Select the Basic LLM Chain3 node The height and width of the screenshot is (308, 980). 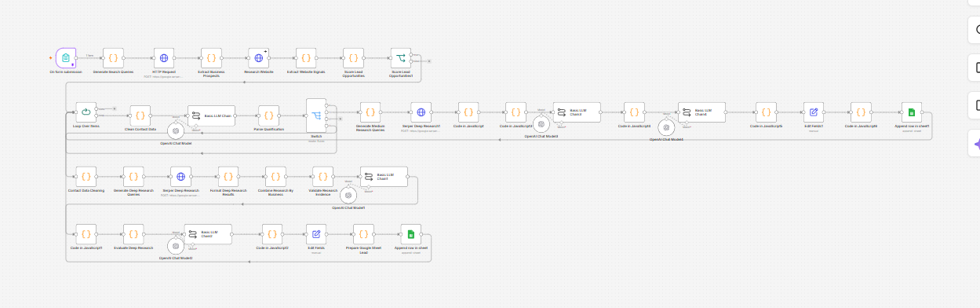[577, 112]
